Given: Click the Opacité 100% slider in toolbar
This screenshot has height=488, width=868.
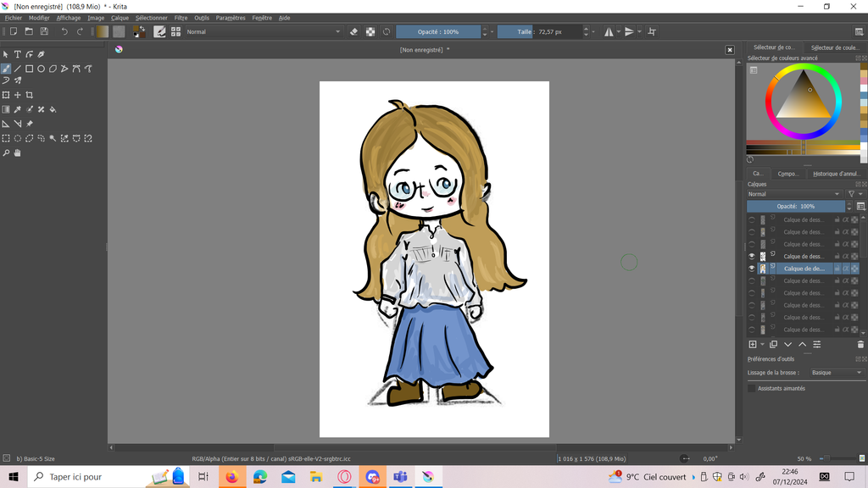Looking at the screenshot, I should coord(438,31).
